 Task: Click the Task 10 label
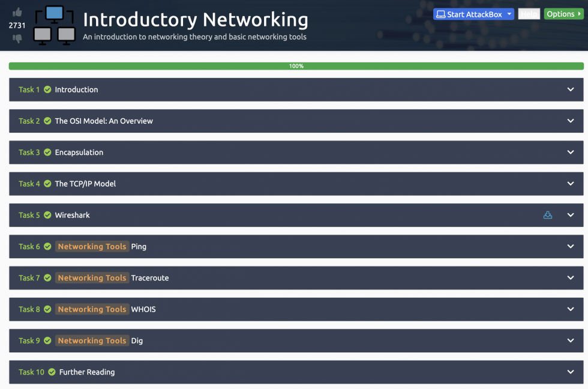(x=31, y=372)
